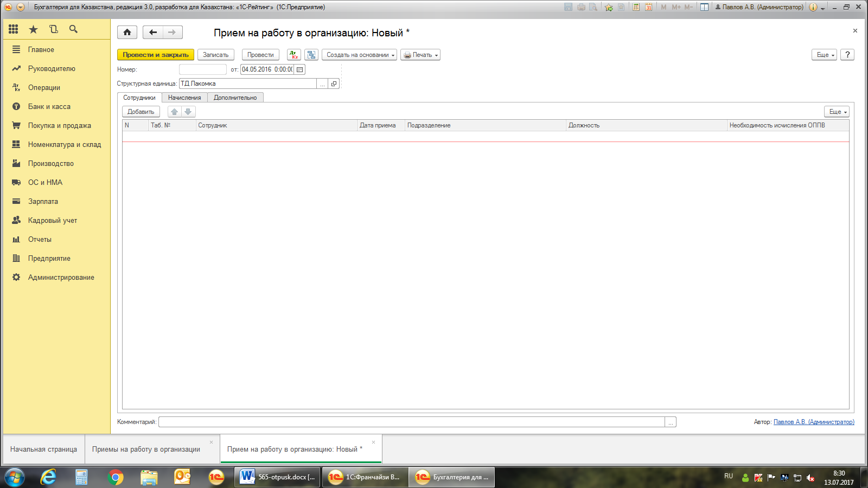Expand the Печать dropdown
This screenshot has height=488, width=868.
pos(420,55)
